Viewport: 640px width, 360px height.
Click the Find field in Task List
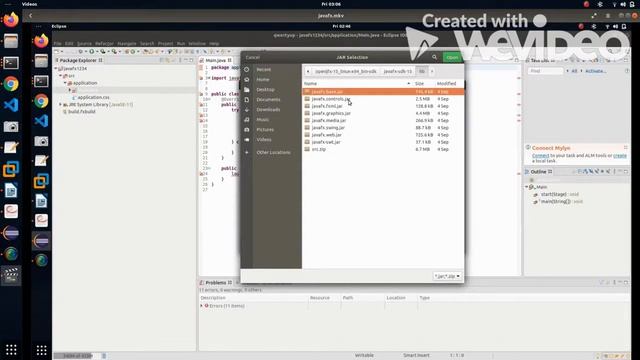click(545, 71)
